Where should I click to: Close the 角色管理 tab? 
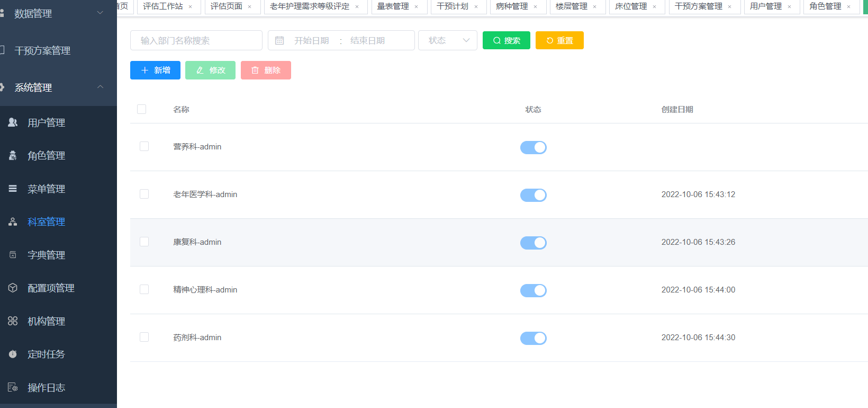click(849, 6)
